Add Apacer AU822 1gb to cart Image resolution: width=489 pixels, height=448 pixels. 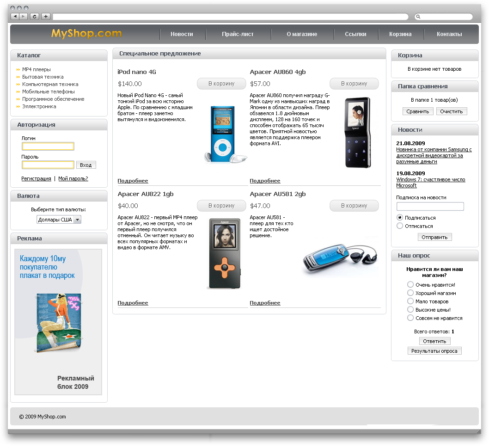pos(221,206)
